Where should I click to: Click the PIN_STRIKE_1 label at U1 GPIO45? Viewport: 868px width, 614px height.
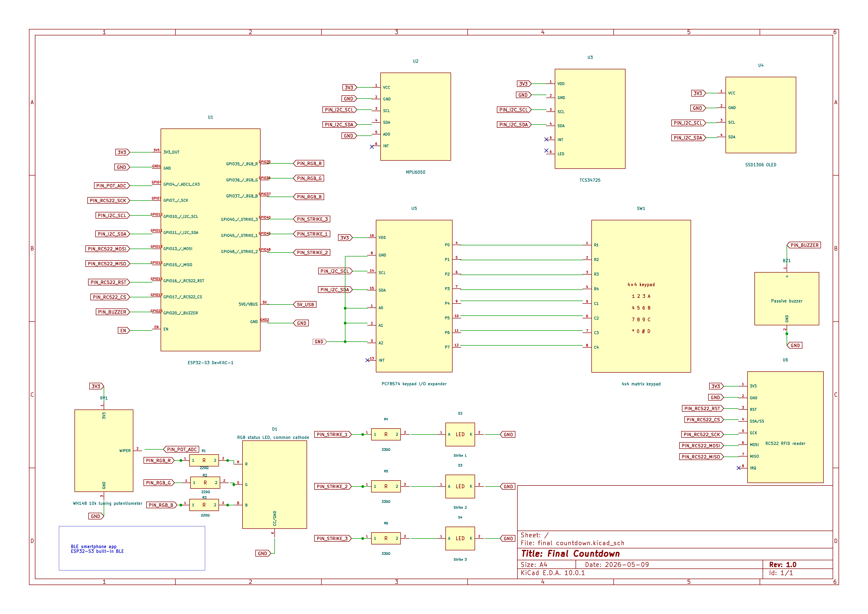(x=312, y=234)
